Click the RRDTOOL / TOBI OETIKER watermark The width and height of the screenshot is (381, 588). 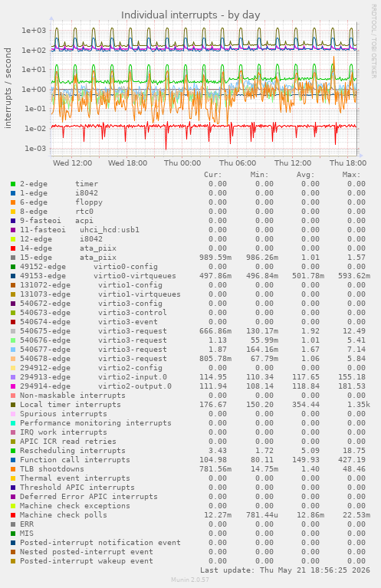pyautogui.click(x=373, y=41)
